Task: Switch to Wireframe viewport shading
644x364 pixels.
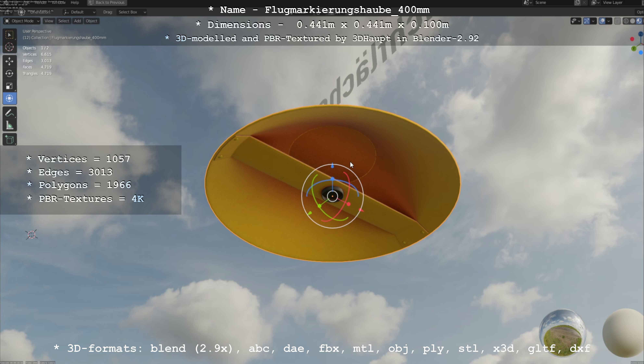Action: pyautogui.click(x=626, y=21)
